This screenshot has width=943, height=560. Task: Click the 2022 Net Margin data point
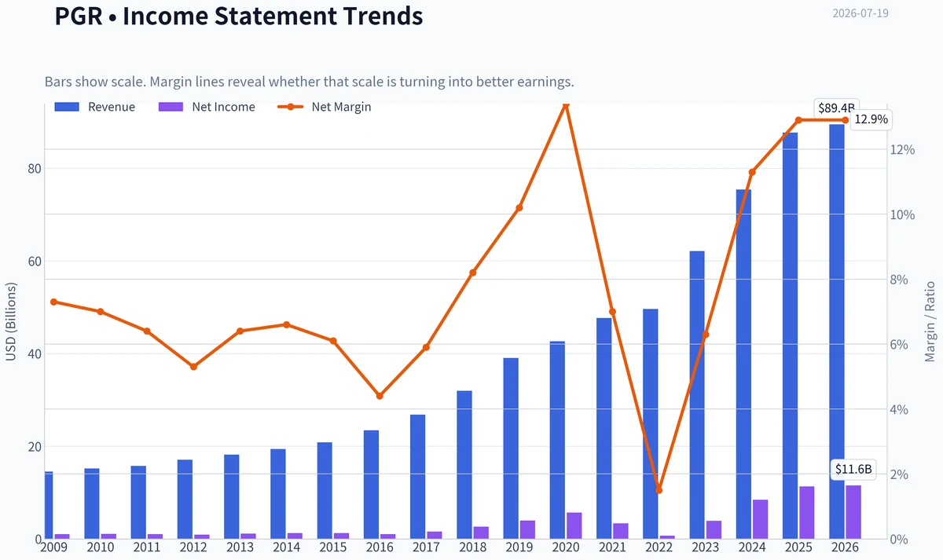click(x=659, y=490)
